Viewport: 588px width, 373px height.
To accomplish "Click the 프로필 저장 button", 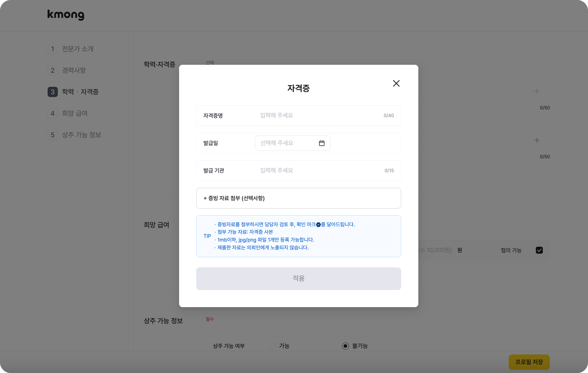I will (x=529, y=362).
